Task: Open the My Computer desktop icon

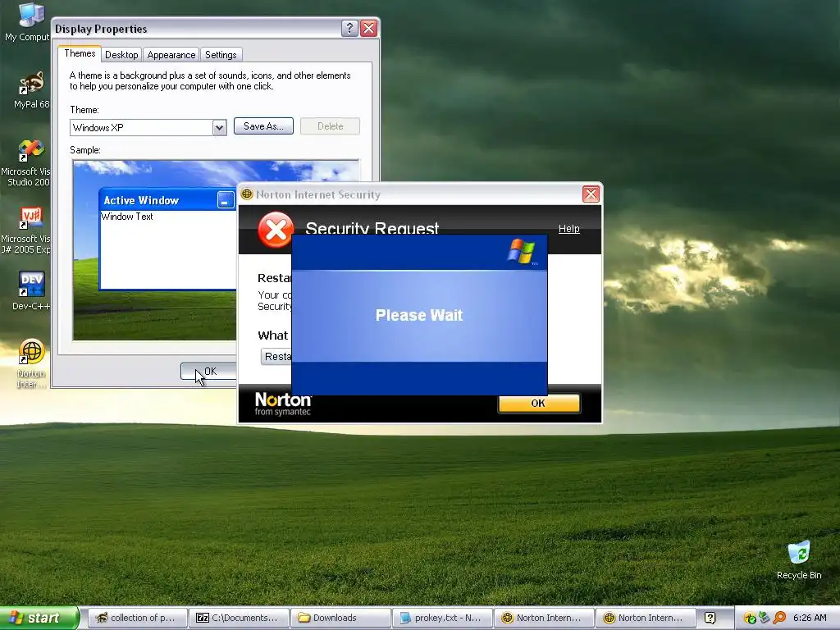Action: point(30,16)
